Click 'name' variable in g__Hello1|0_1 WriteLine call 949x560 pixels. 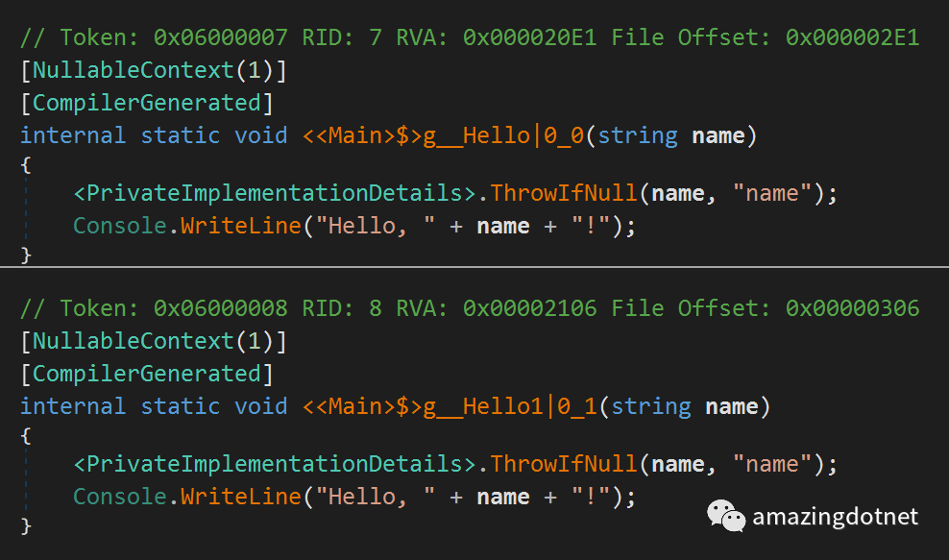[x=503, y=497]
